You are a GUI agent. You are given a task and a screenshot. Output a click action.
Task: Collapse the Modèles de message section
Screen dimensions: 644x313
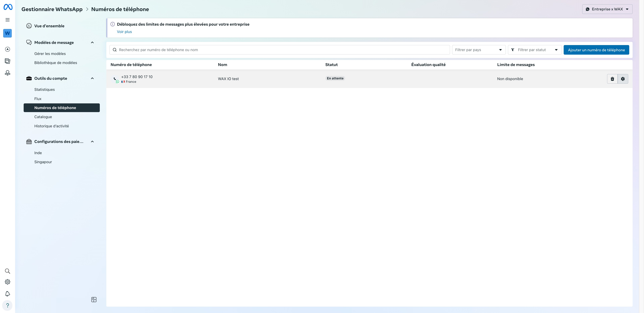92,42
